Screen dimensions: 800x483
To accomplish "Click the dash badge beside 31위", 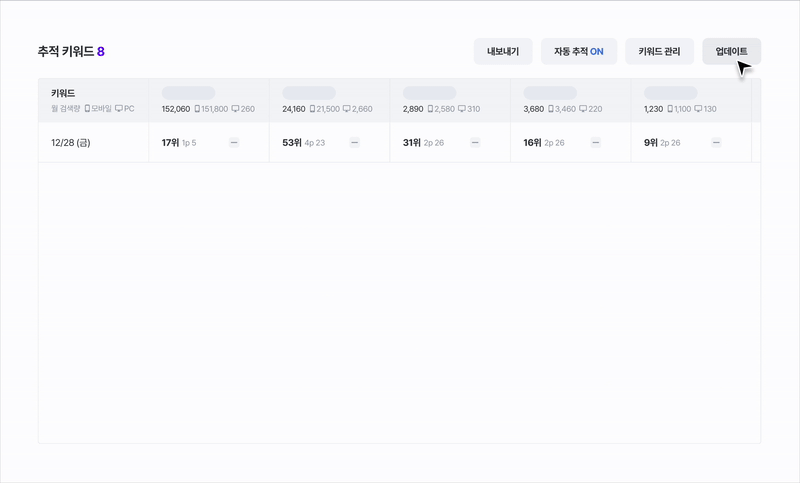I will point(475,143).
